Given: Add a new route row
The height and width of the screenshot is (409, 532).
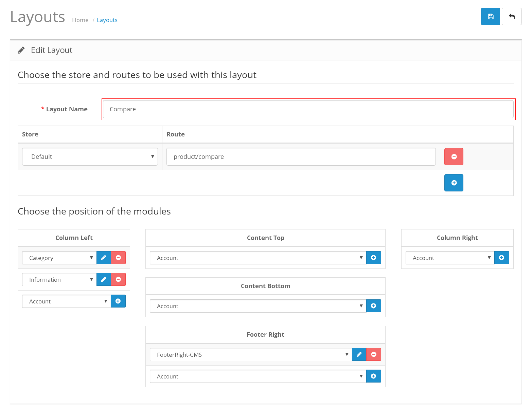Looking at the screenshot, I should [x=454, y=183].
